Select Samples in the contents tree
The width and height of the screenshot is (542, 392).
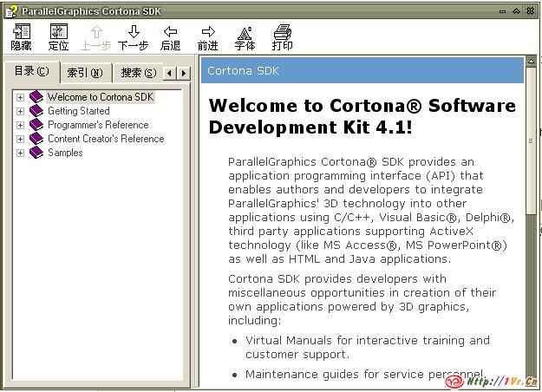pyautogui.click(x=65, y=153)
